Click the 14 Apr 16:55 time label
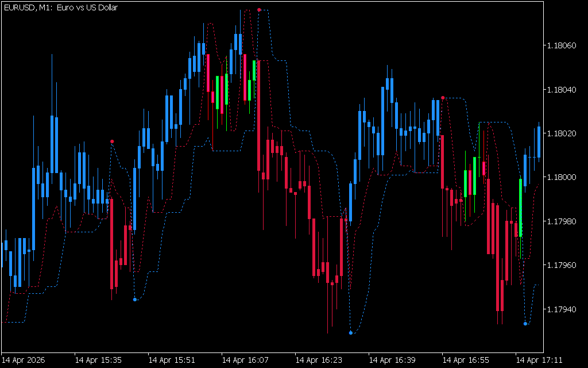Screen dimensions: 588x368 click(x=466, y=361)
